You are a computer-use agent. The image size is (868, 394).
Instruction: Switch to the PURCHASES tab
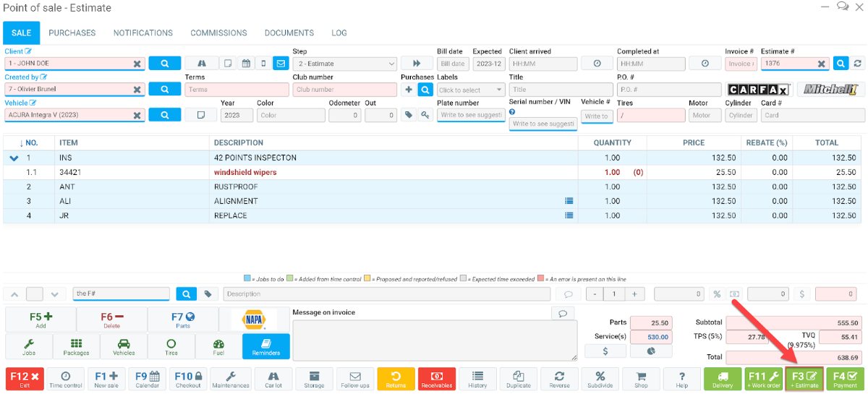pyautogui.click(x=72, y=33)
